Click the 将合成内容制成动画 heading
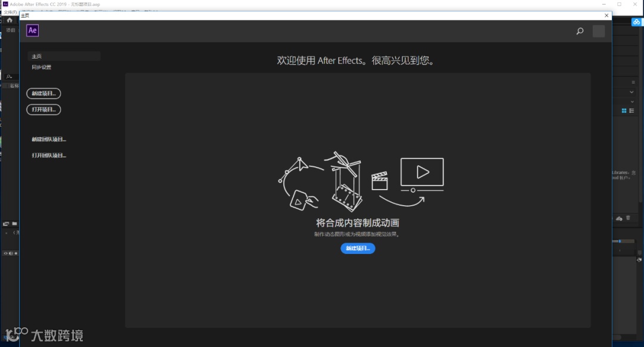The height and width of the screenshot is (347, 644). click(x=357, y=223)
